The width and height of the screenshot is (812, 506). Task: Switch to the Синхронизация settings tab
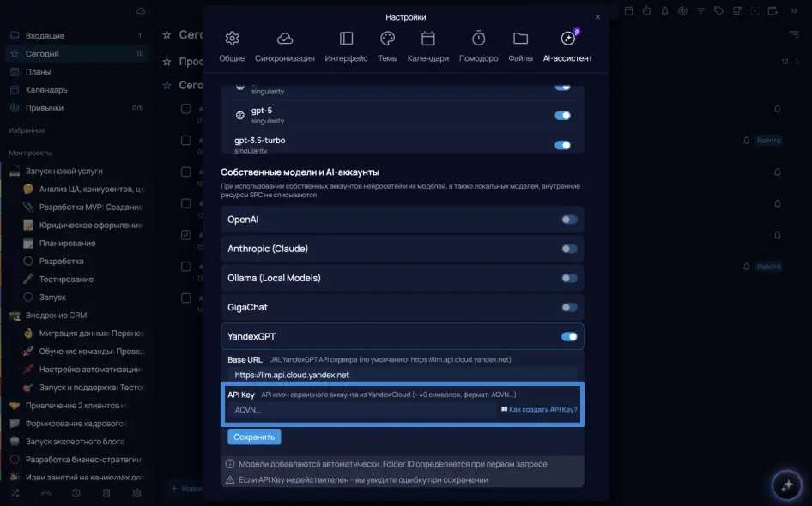coord(284,46)
